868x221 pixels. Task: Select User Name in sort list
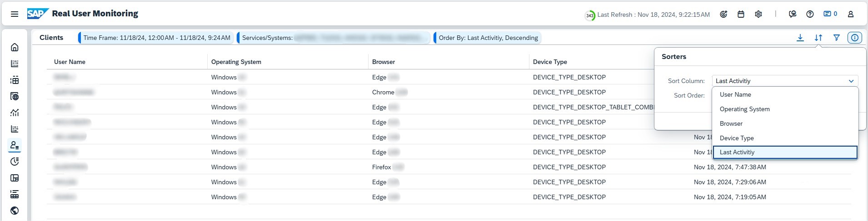coord(735,94)
